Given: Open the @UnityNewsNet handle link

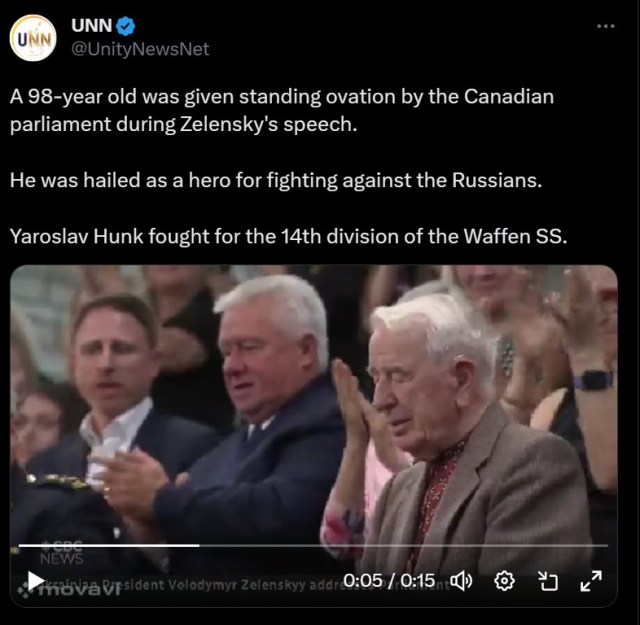Looking at the screenshot, I should pos(140,49).
